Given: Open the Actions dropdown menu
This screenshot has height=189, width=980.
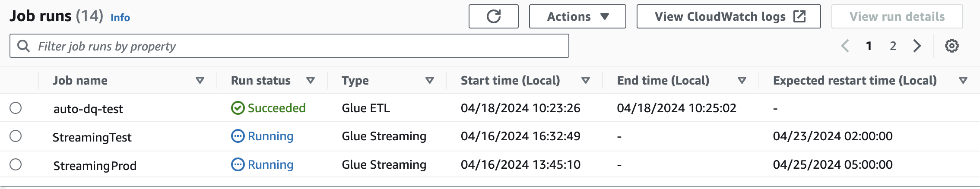Looking at the screenshot, I should (x=577, y=17).
